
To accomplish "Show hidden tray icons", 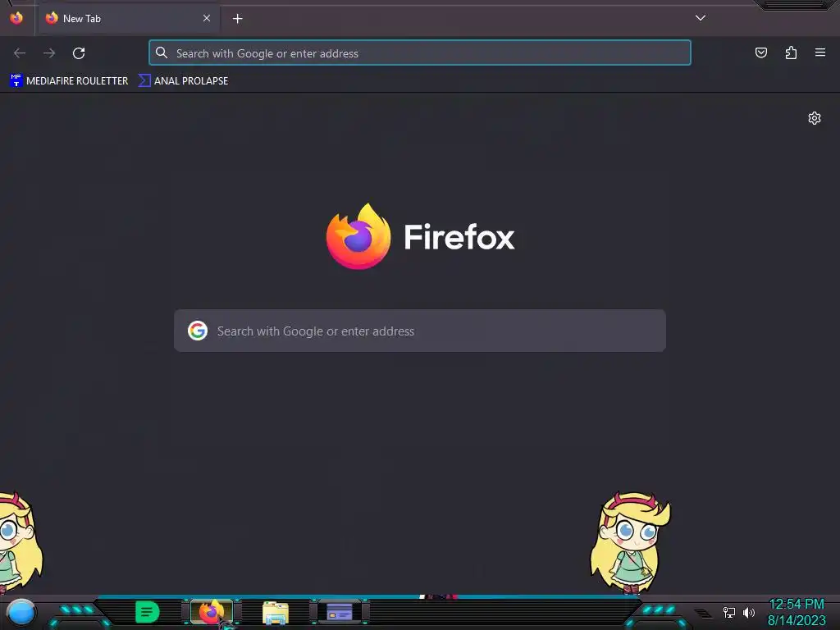I will (x=703, y=613).
